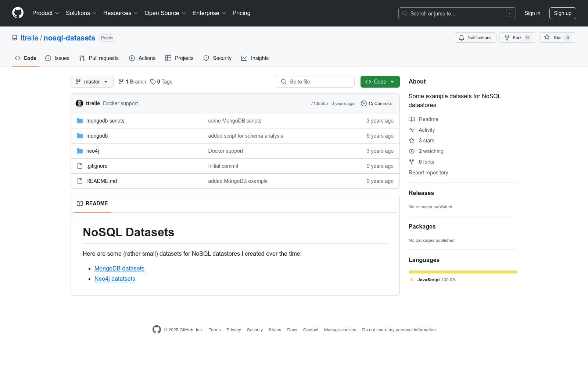
Task: Open the Pricing page
Action: click(x=241, y=13)
